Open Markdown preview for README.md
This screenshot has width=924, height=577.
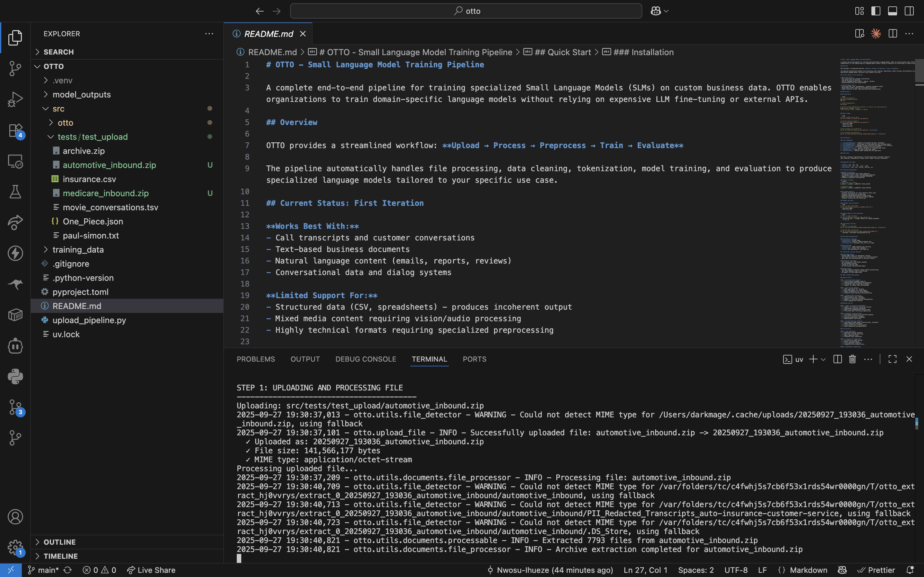[860, 34]
